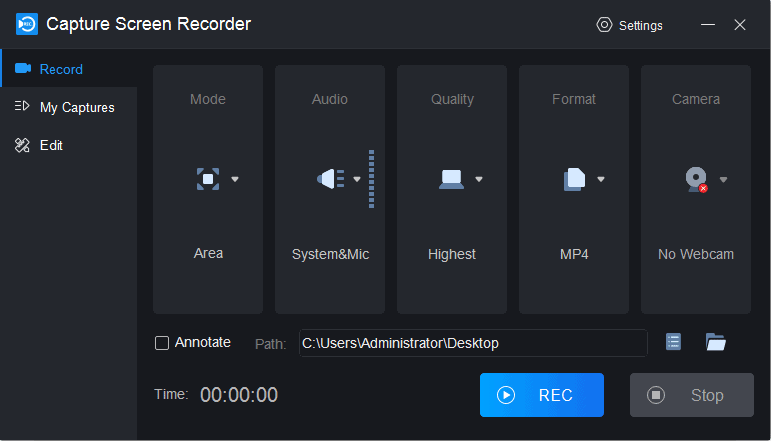771x441 pixels.
Task: Expand the Mode dropdown arrow
Action: [x=235, y=179]
